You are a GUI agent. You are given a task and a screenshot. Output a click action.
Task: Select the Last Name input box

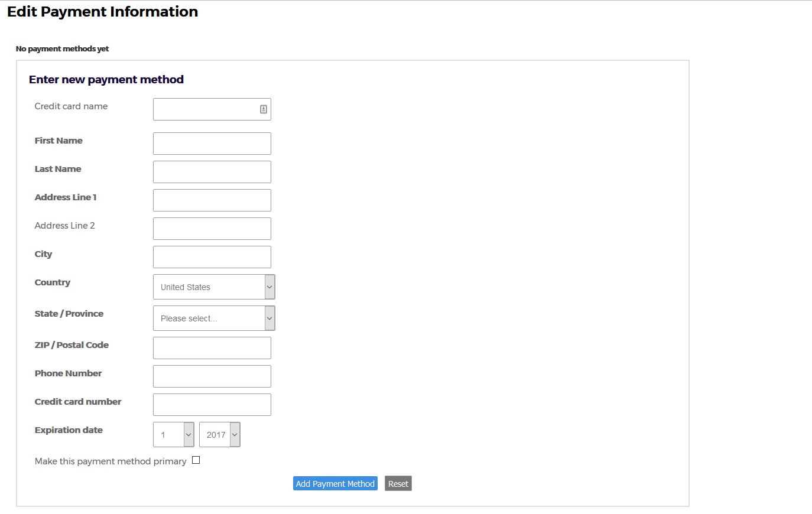pos(212,172)
